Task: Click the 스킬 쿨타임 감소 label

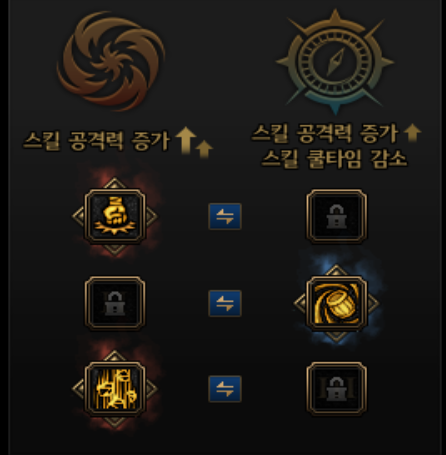Action: [334, 159]
